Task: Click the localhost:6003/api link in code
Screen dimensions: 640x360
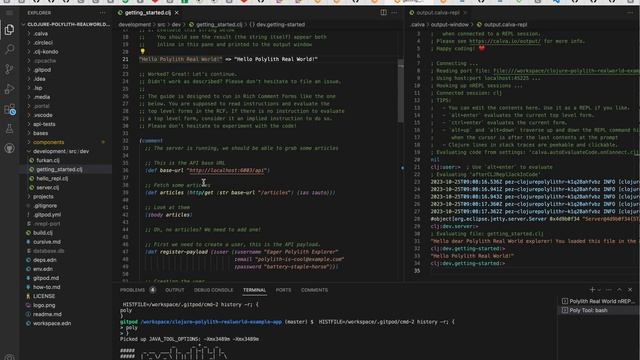Action: click(227, 170)
